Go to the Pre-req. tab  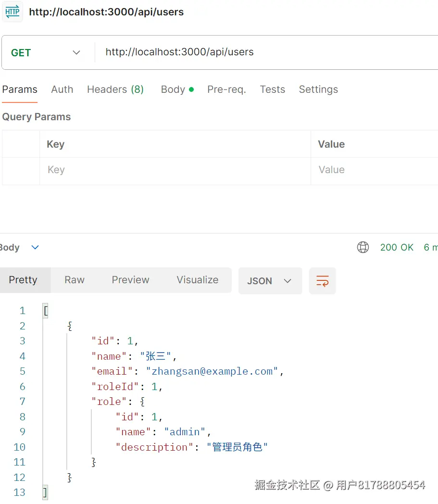(226, 89)
